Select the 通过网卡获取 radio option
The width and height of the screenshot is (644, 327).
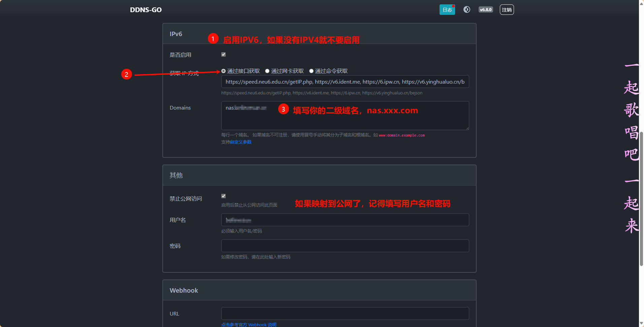[267, 71]
